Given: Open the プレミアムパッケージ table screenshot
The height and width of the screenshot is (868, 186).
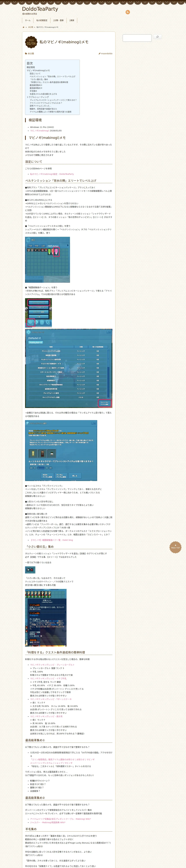Looking at the screenshot, I should pos(69,369).
